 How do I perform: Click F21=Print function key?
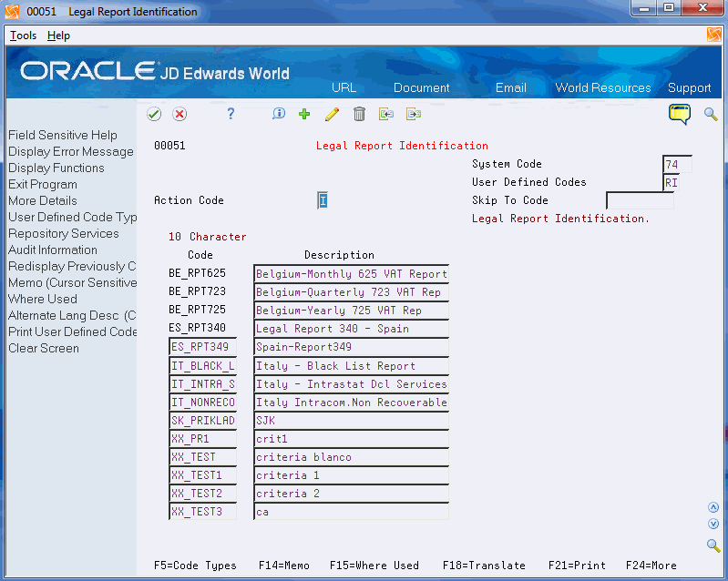click(x=577, y=566)
